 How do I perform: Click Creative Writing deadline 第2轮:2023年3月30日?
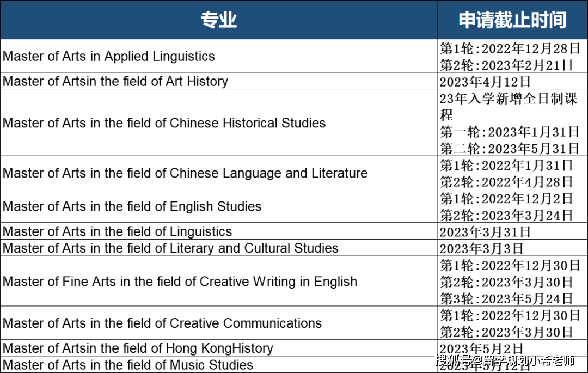point(506,282)
